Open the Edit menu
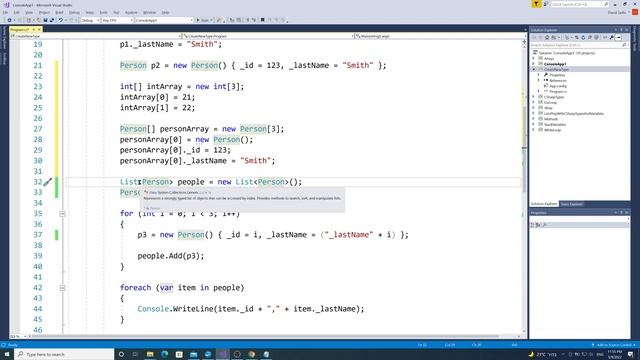This screenshot has height=360, width=640. (16, 13)
